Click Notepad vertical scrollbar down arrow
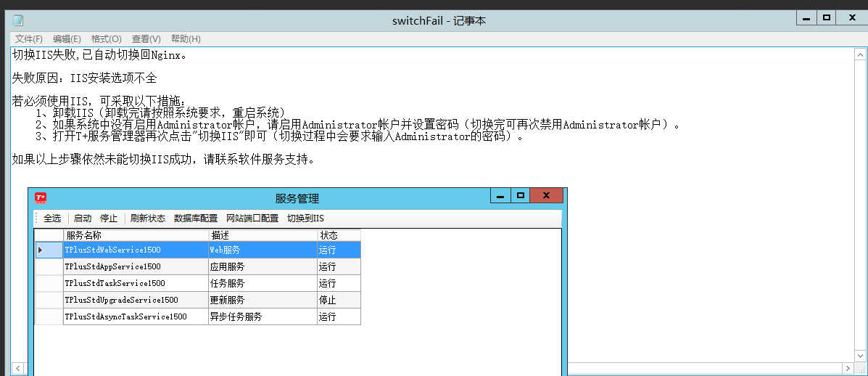Viewport: 868px width, 376px height. (860, 356)
